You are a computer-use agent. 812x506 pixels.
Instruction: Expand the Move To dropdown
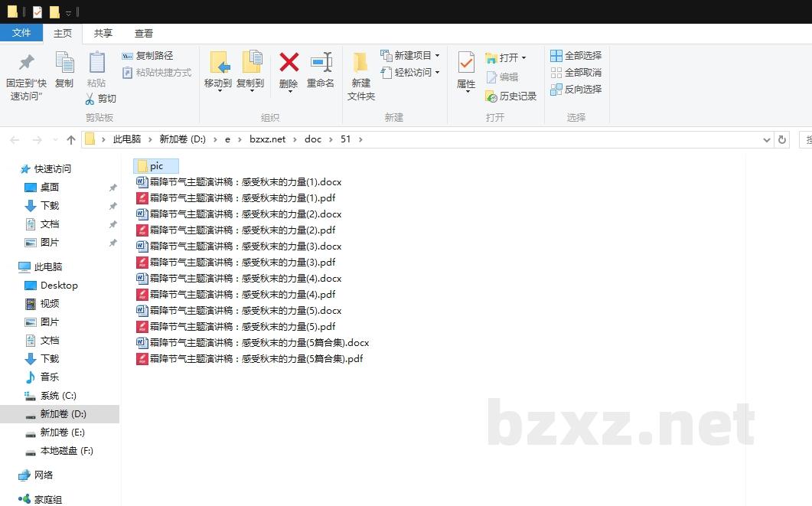218,90
